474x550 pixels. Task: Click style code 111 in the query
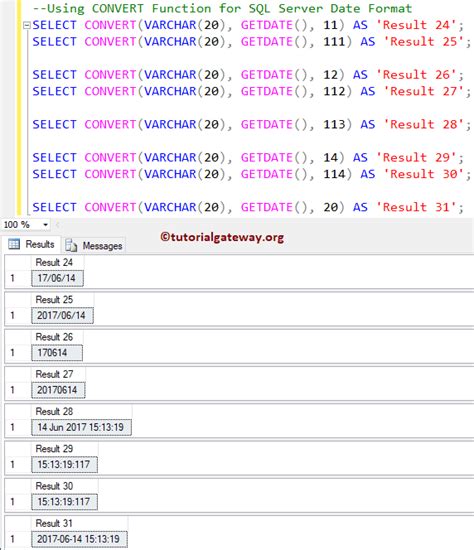pos(334,41)
